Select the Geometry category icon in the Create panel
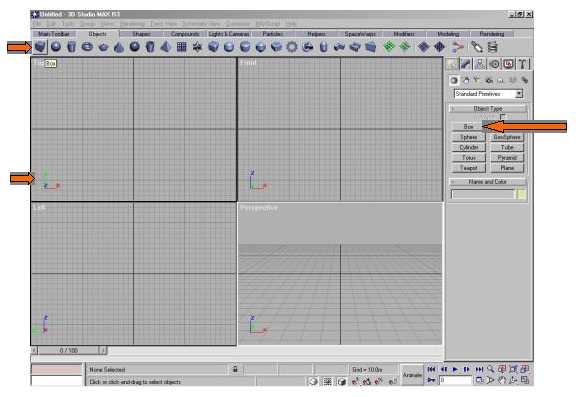 (x=454, y=80)
